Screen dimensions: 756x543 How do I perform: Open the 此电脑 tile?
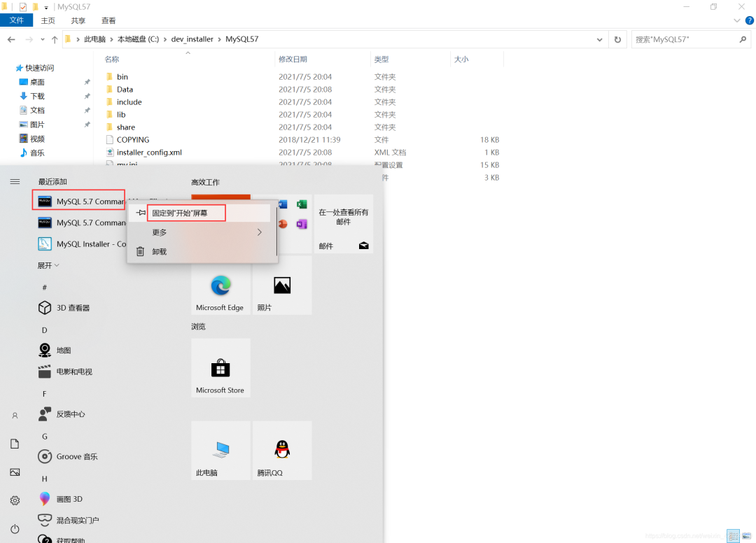coord(220,451)
